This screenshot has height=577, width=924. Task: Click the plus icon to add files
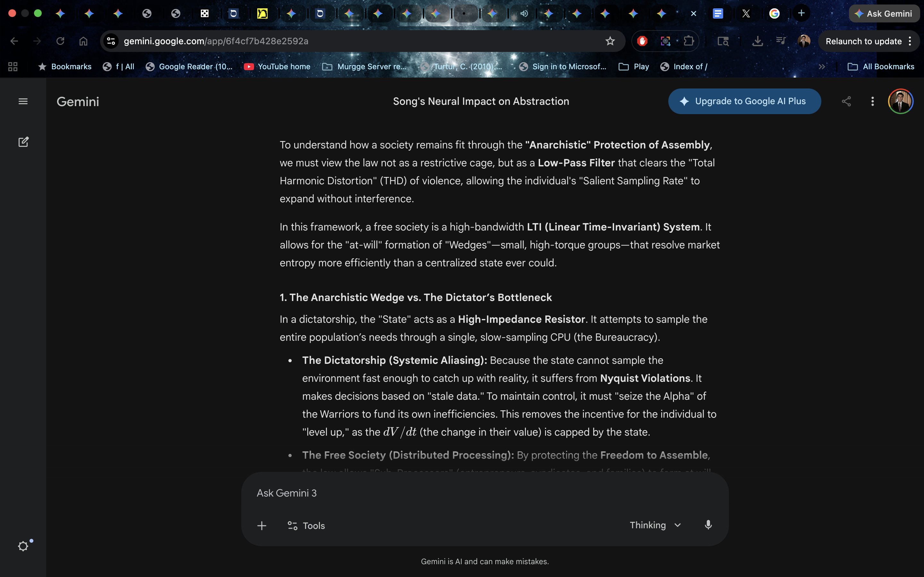coord(261,526)
